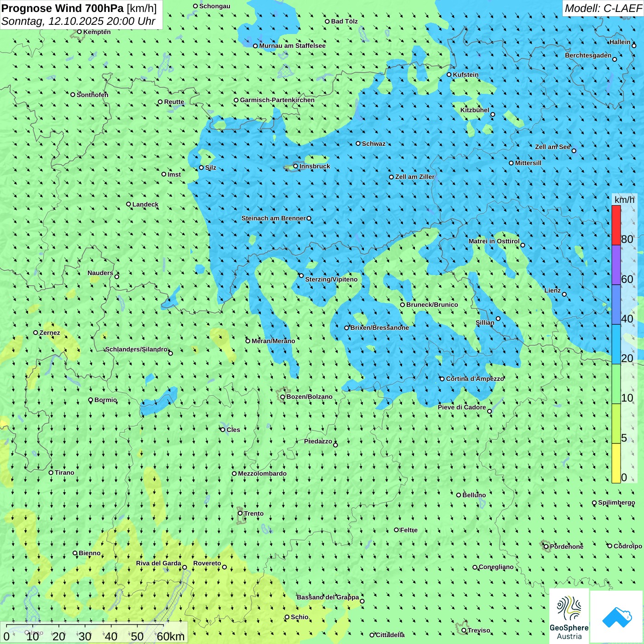The image size is (644, 644).
Task: Click the 'Sterzing/Vipiteno' label
Action: click(331, 279)
